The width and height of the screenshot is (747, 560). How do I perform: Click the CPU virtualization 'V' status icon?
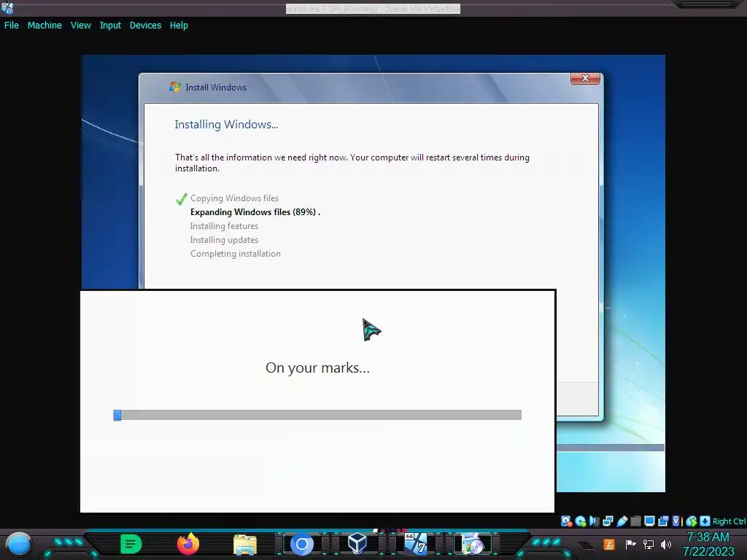tap(676, 521)
